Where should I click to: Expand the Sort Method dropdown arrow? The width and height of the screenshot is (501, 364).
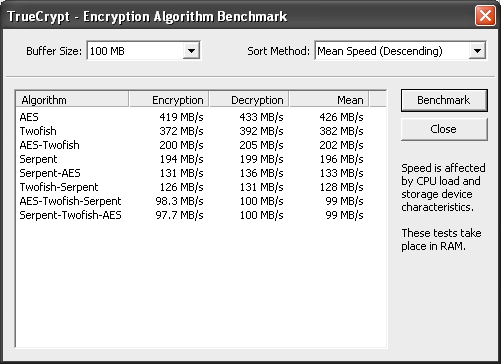477,51
